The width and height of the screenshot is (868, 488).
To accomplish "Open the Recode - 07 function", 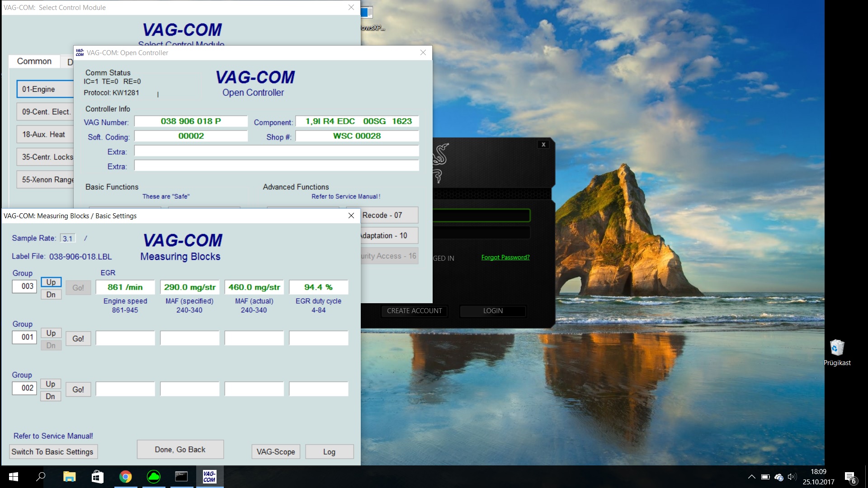I will (389, 215).
